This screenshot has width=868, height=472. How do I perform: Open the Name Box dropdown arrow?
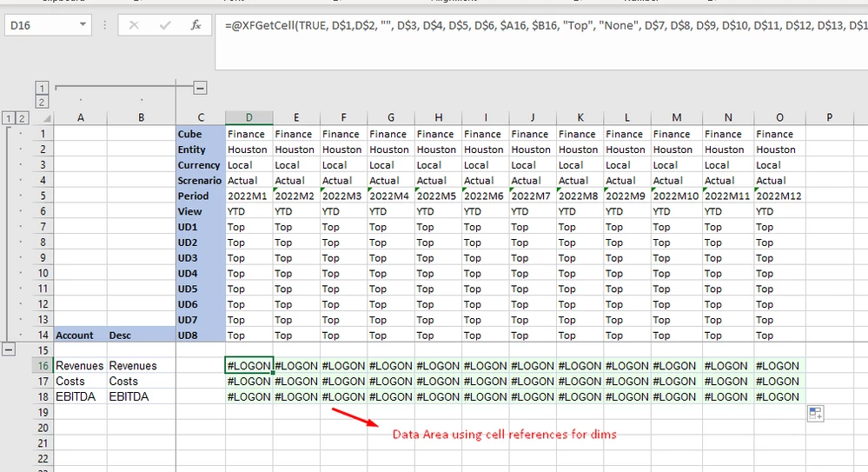[x=83, y=25]
